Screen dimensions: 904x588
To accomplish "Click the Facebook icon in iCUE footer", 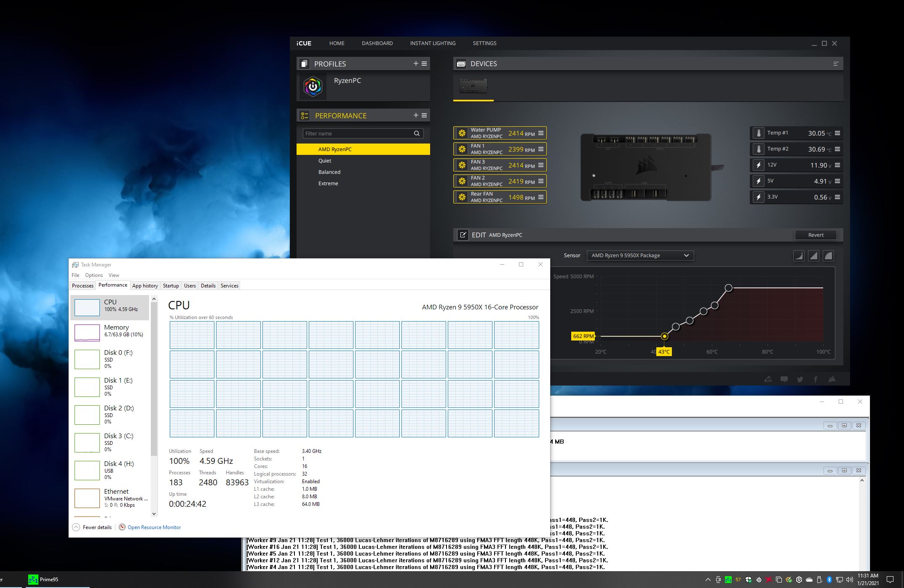I will [x=816, y=379].
